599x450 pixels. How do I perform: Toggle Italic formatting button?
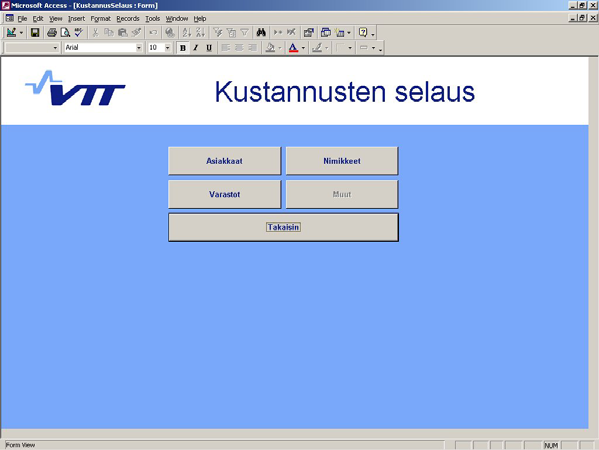click(x=196, y=48)
